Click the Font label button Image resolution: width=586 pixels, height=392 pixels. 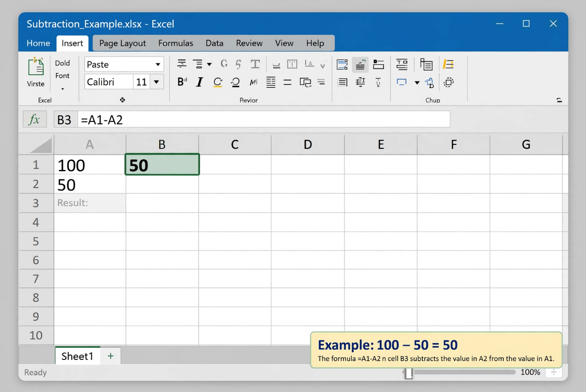(62, 76)
